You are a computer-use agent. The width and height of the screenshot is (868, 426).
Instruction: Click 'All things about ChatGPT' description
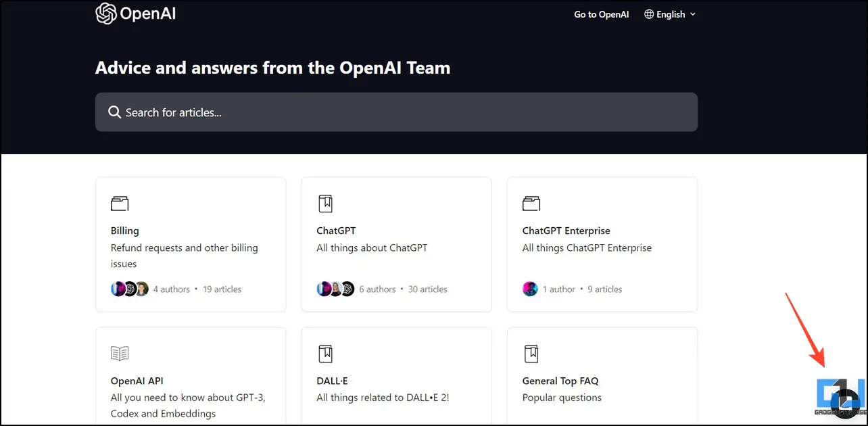click(372, 247)
